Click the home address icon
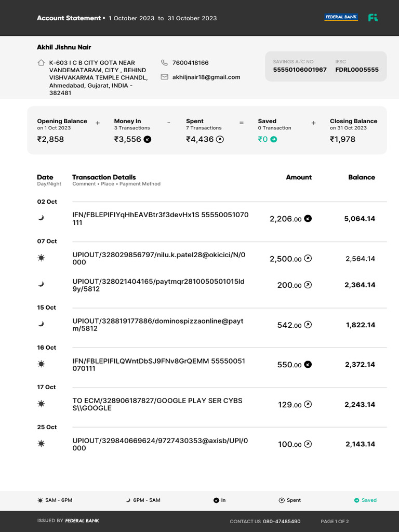 pyautogui.click(x=41, y=63)
